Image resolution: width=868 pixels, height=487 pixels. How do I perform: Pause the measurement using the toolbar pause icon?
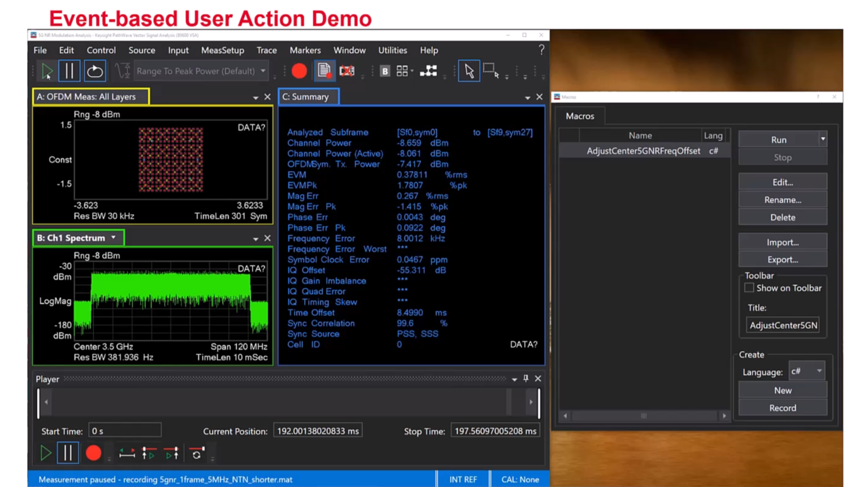[x=70, y=70]
